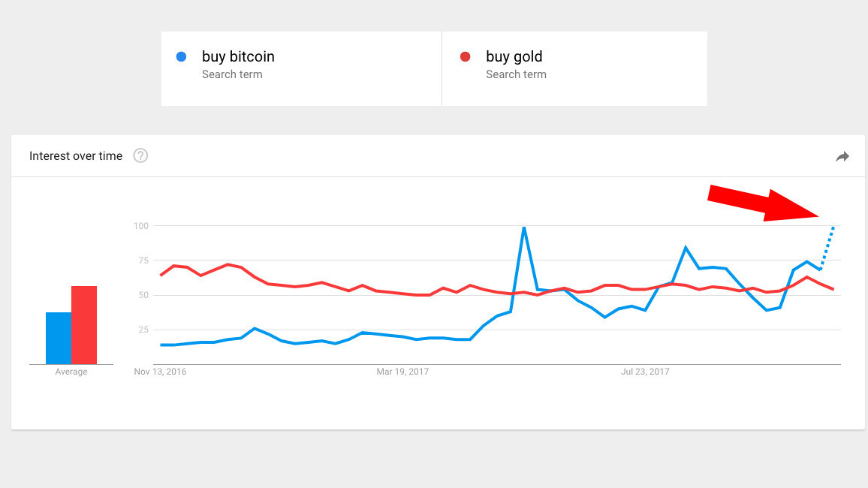The width and height of the screenshot is (868, 488).
Task: Click the "Average" label under the bars
Action: (71, 372)
